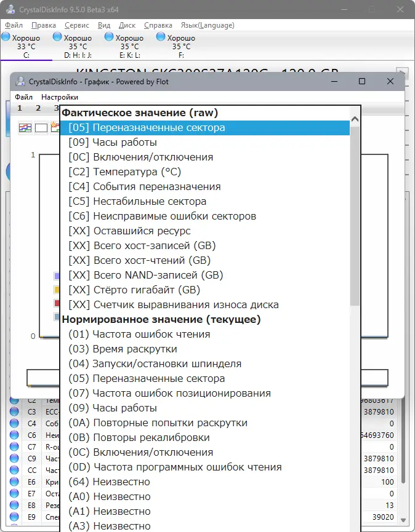Viewport: 415px width, 532px height.
Task: Select (A0) Неизвестно option
Action: [x=205, y=497]
